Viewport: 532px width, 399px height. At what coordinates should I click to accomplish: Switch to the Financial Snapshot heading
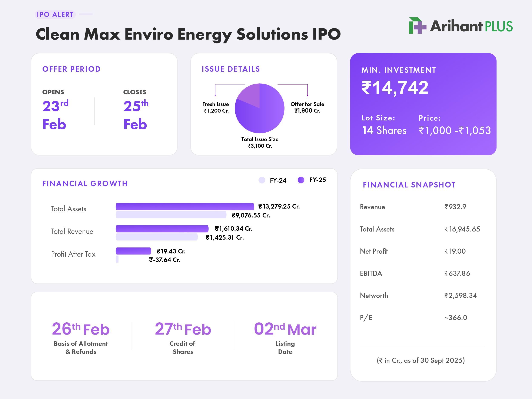[409, 185]
